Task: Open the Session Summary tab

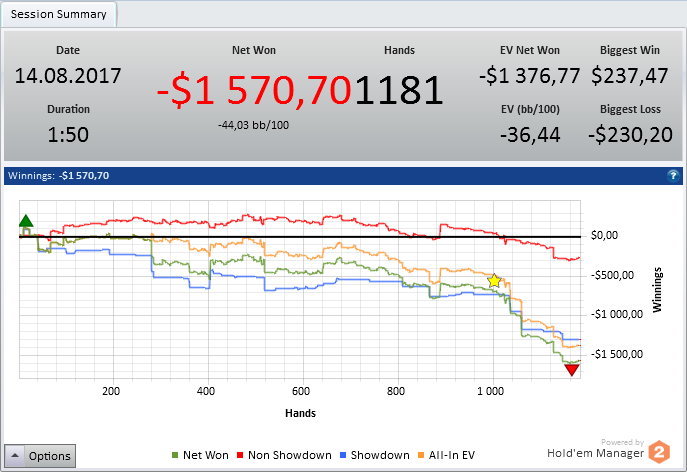Action: 58,14
